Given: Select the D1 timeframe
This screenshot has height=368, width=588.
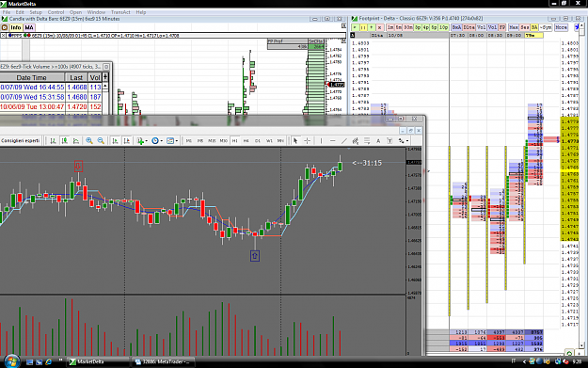Looking at the screenshot, I should [258, 140].
